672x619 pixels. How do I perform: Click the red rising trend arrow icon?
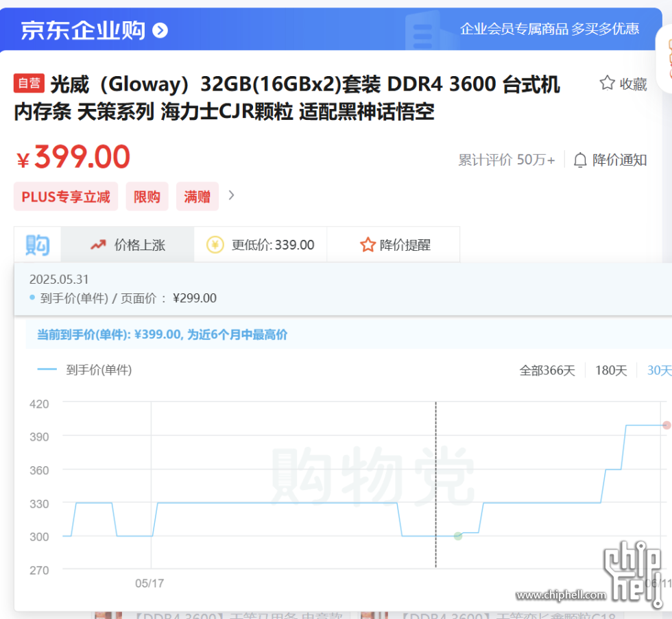[98, 245]
